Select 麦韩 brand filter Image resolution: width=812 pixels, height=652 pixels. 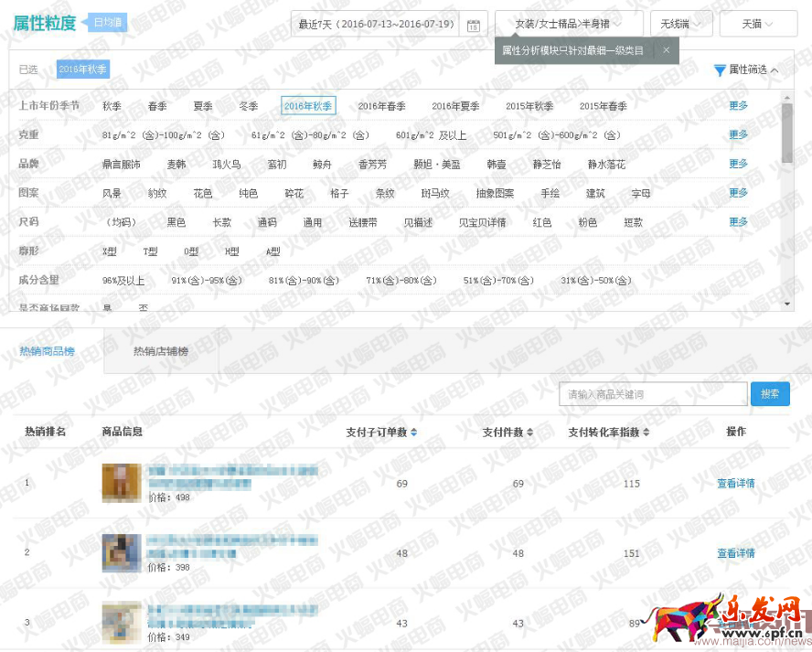176,165
